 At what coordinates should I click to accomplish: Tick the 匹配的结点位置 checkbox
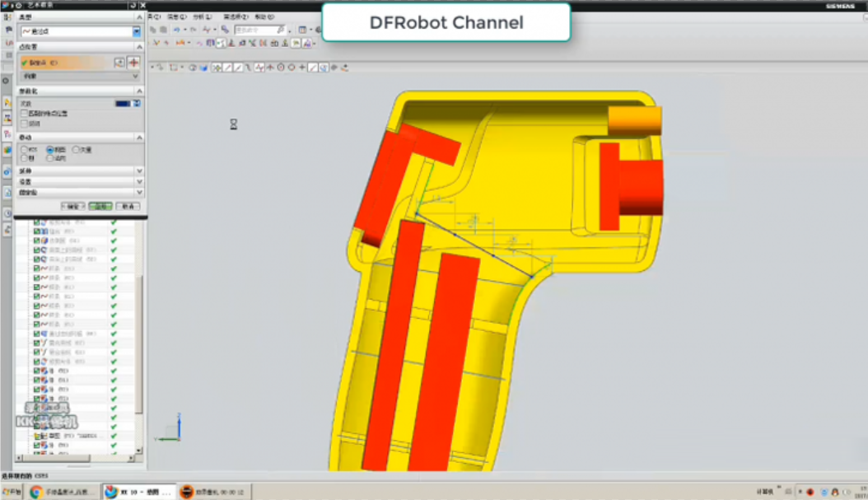pyautogui.click(x=25, y=114)
